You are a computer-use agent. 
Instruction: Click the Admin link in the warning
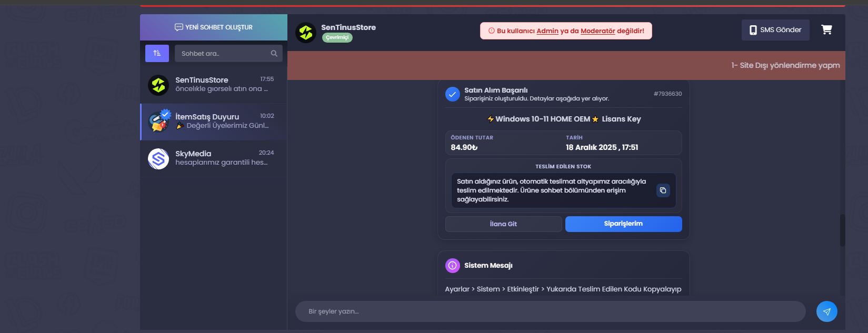pyautogui.click(x=547, y=31)
